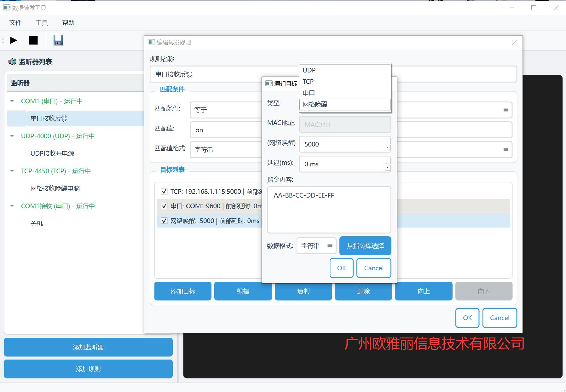Click the 数据转发工具 app title bar icon
This screenshot has width=566, height=392.
[7, 8]
